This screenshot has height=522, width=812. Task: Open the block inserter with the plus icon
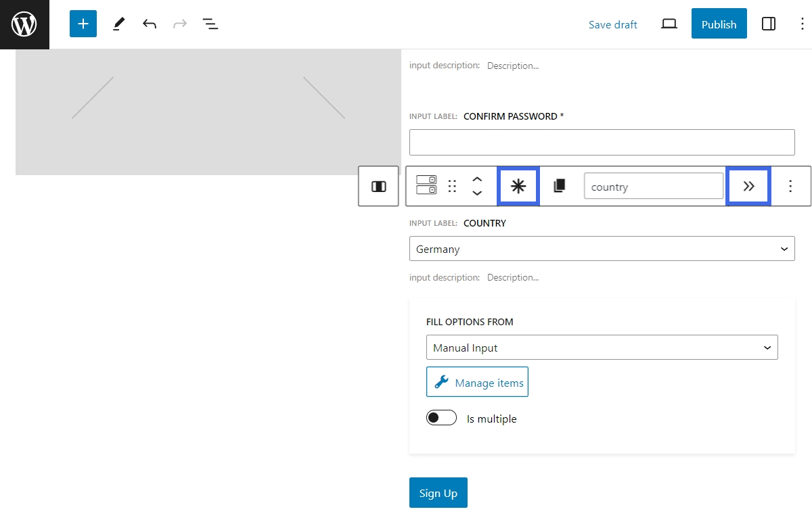83,24
